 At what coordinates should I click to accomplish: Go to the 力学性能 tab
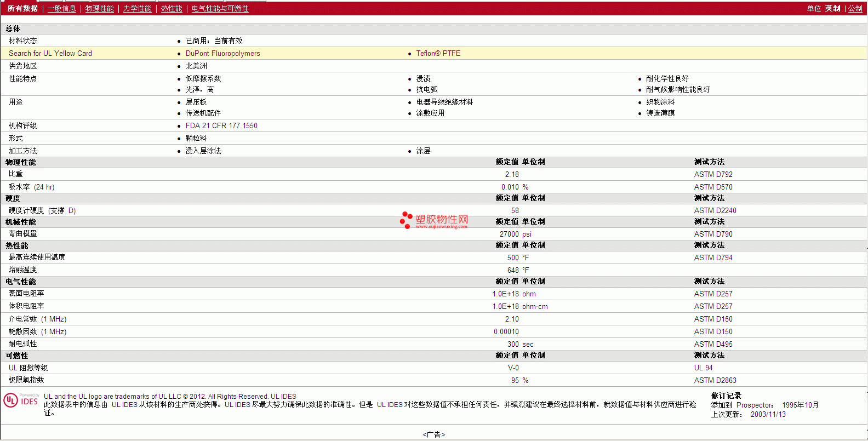click(x=138, y=9)
